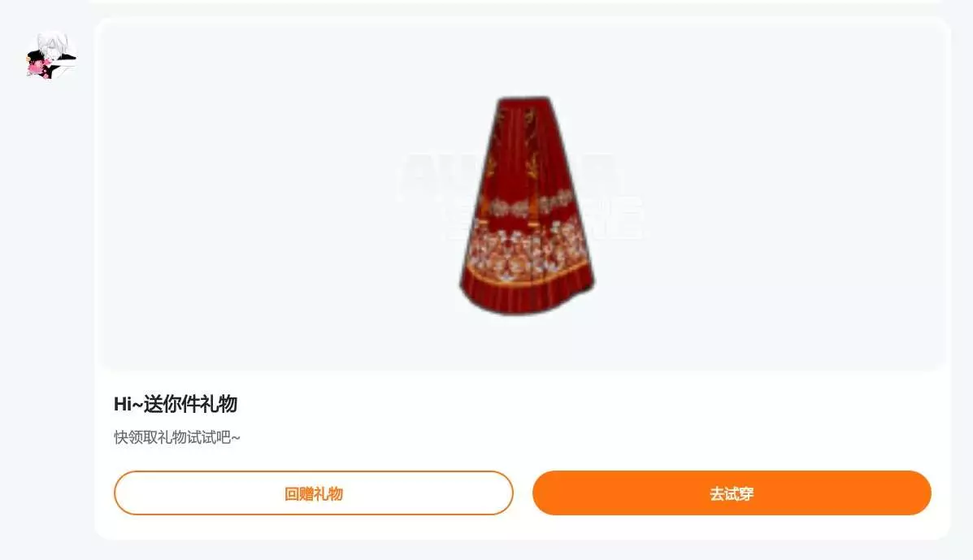Click the pink flower on the avatar
The width and height of the screenshot is (973, 560).
click(x=37, y=67)
